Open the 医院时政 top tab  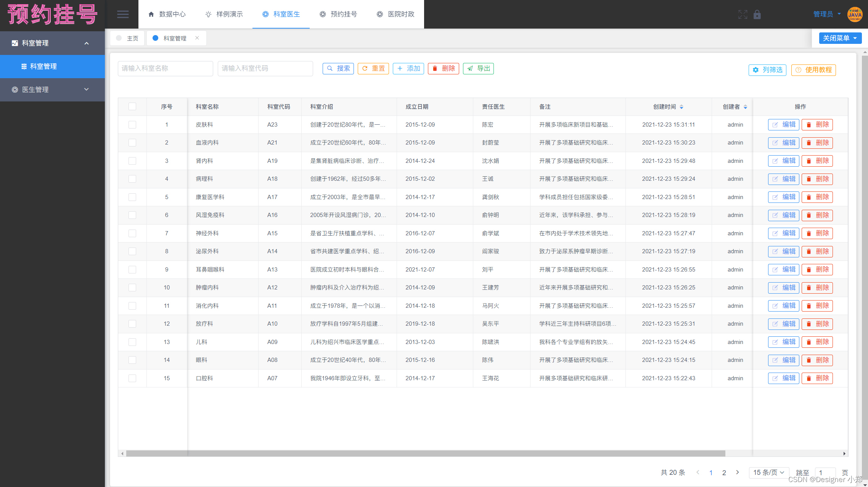tap(395, 14)
